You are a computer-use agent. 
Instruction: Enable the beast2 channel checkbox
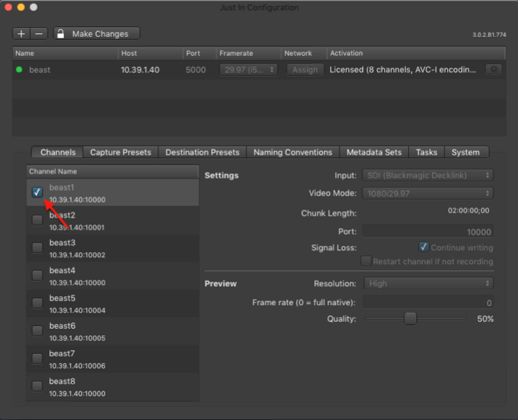(x=38, y=219)
